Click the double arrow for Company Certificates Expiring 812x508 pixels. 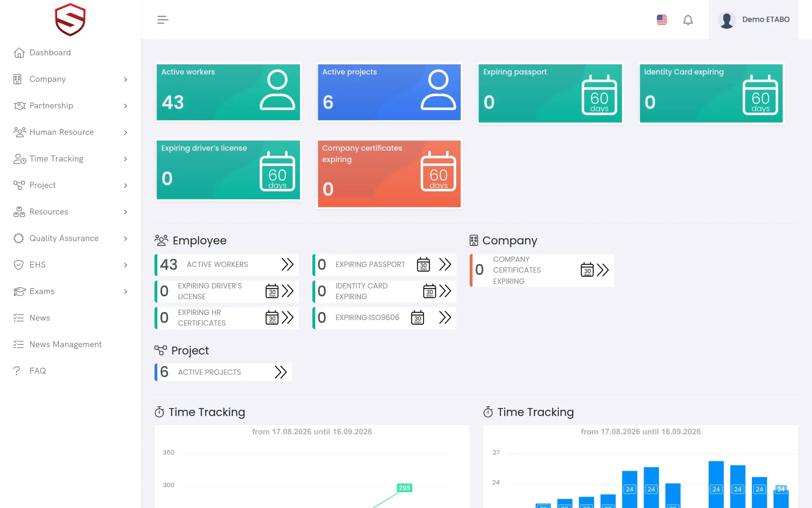(603, 270)
